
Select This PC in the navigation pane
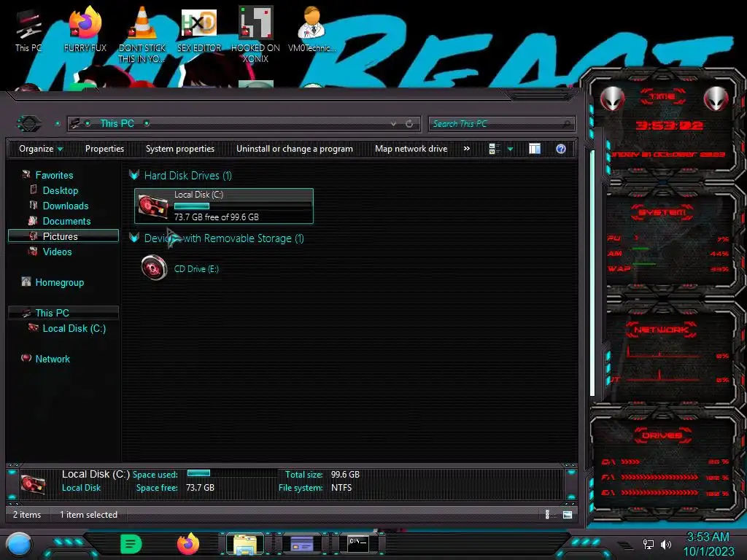[x=63, y=313]
